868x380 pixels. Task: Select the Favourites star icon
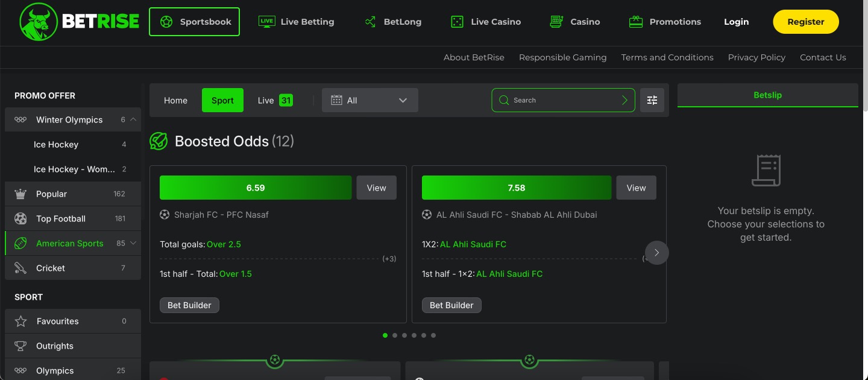[20, 321]
